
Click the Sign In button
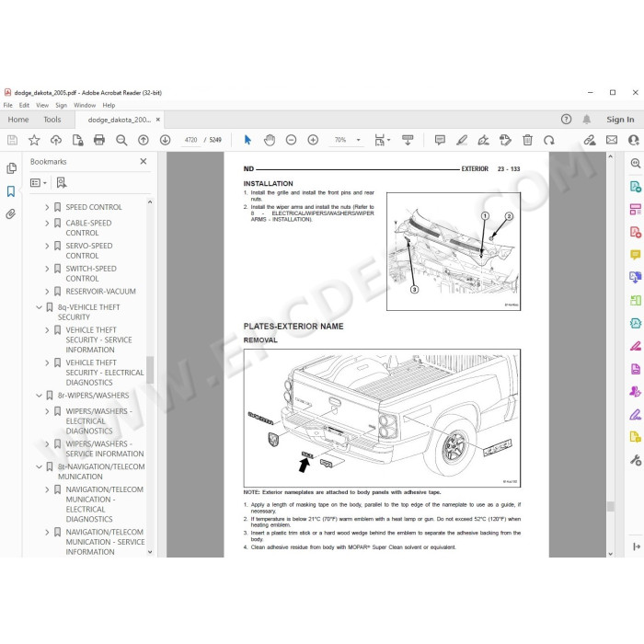coord(620,120)
